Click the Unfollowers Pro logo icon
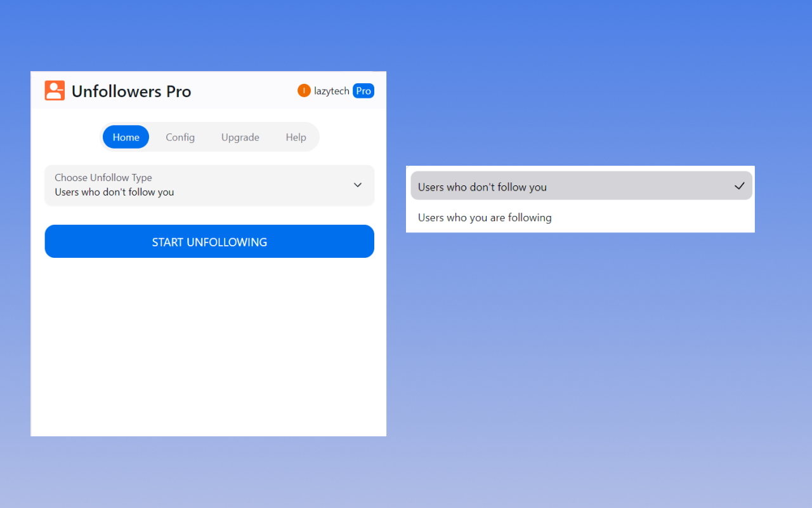This screenshot has height=508, width=812. pyautogui.click(x=55, y=91)
